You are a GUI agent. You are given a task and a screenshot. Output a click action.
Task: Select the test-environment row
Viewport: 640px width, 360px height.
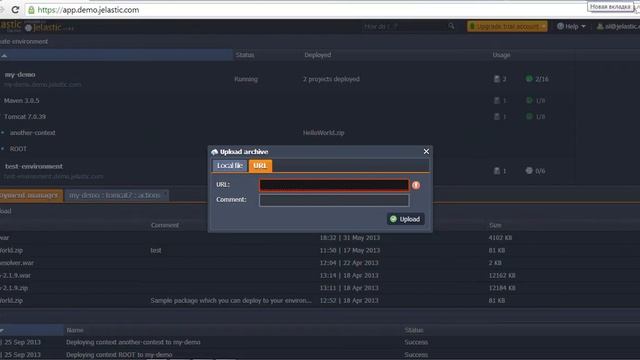tap(34, 167)
